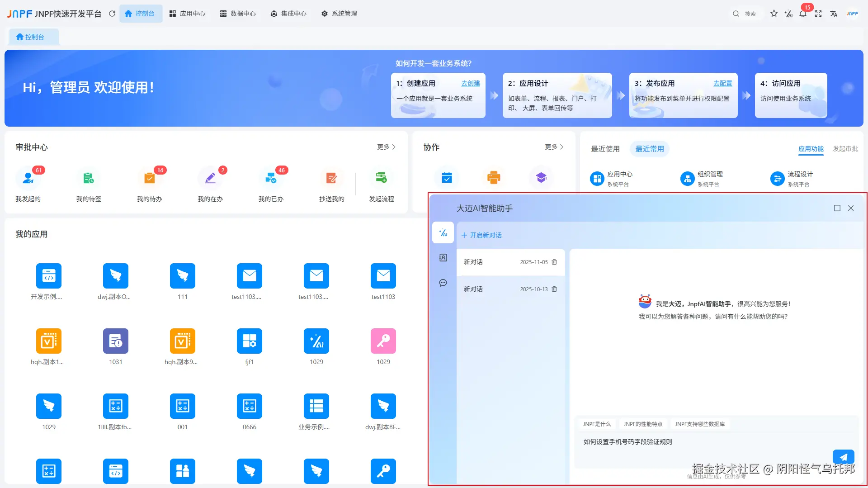Click the 抄送我的 icon
The image size is (868, 488).
click(331, 178)
